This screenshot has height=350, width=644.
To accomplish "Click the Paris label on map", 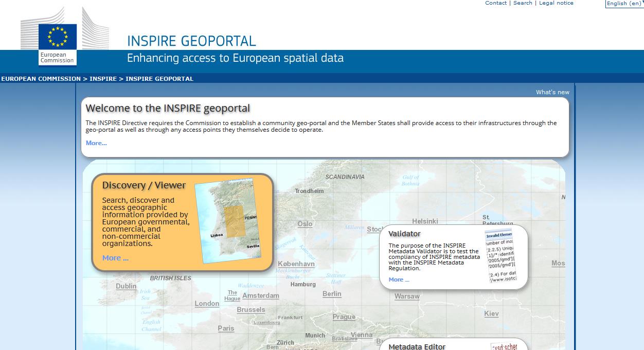I will click(226, 328).
